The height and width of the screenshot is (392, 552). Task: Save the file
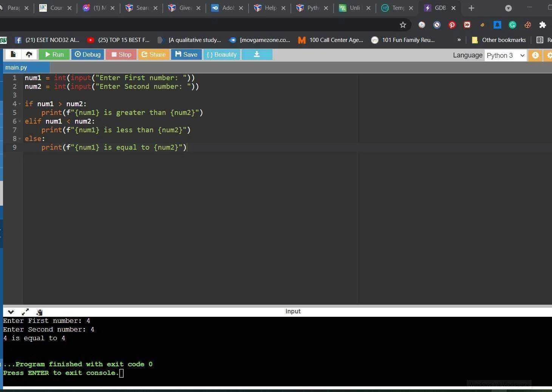[186, 54]
